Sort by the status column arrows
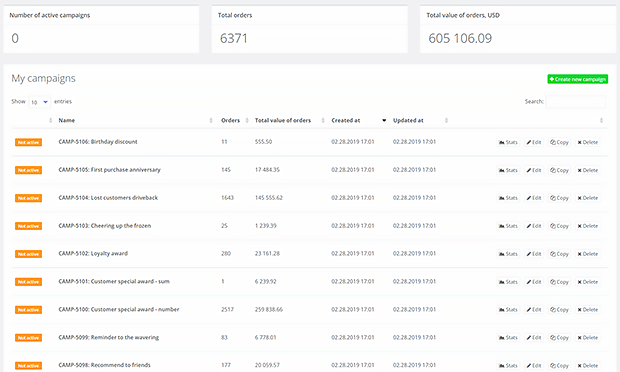The image size is (620, 372). tap(51, 120)
